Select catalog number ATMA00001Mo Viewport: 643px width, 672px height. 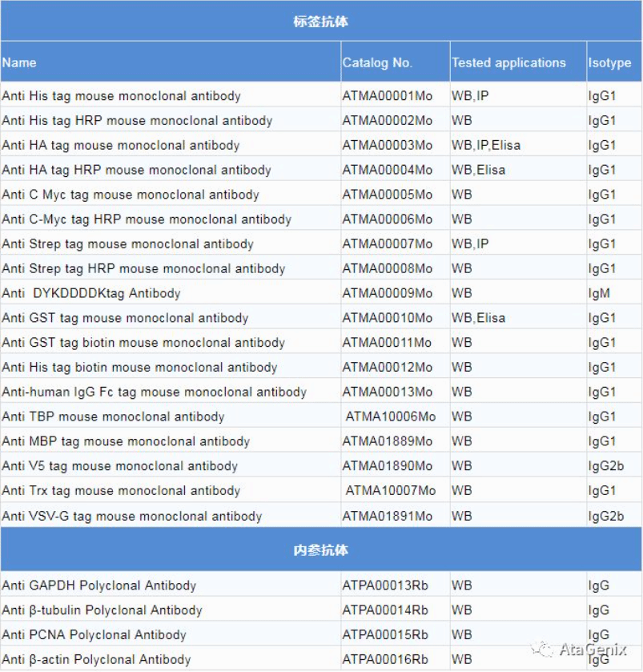click(388, 95)
